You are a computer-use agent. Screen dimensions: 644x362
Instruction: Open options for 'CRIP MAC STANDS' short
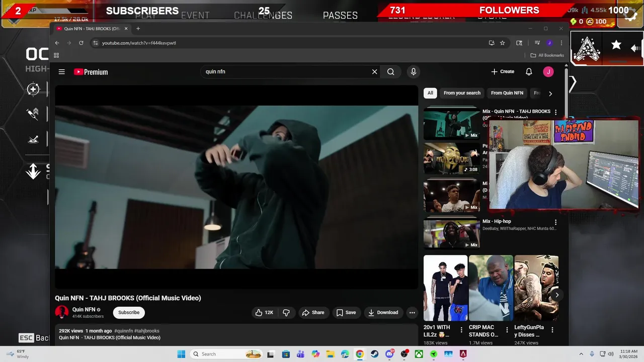[x=507, y=330]
